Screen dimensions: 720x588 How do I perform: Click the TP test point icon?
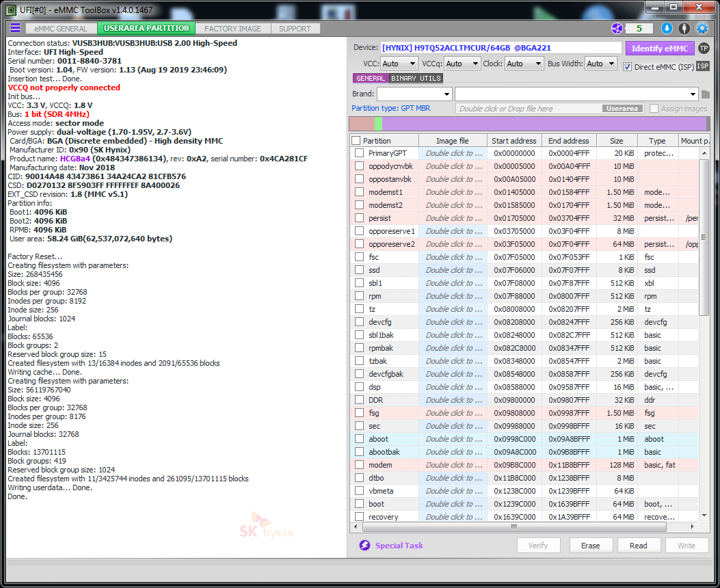click(x=704, y=48)
